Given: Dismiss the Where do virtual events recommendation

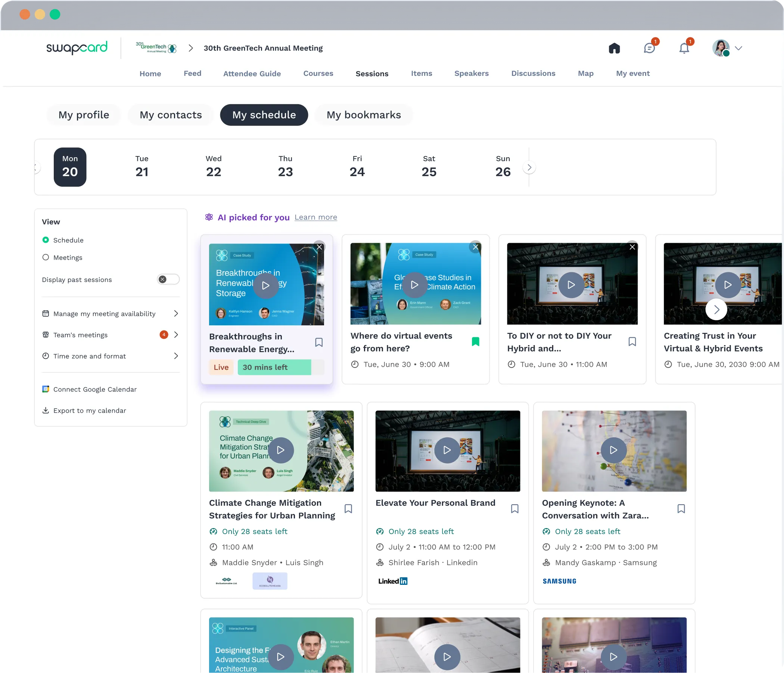Looking at the screenshot, I should (x=475, y=247).
